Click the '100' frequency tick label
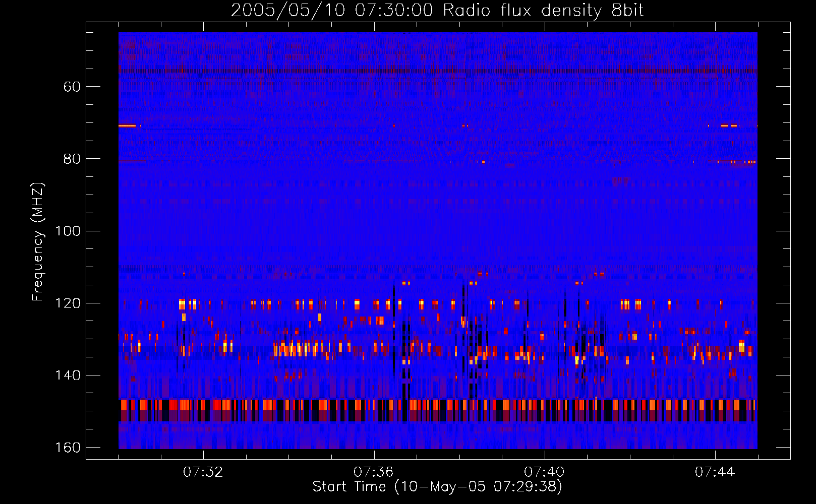This screenshot has width=816, height=504. point(68,231)
